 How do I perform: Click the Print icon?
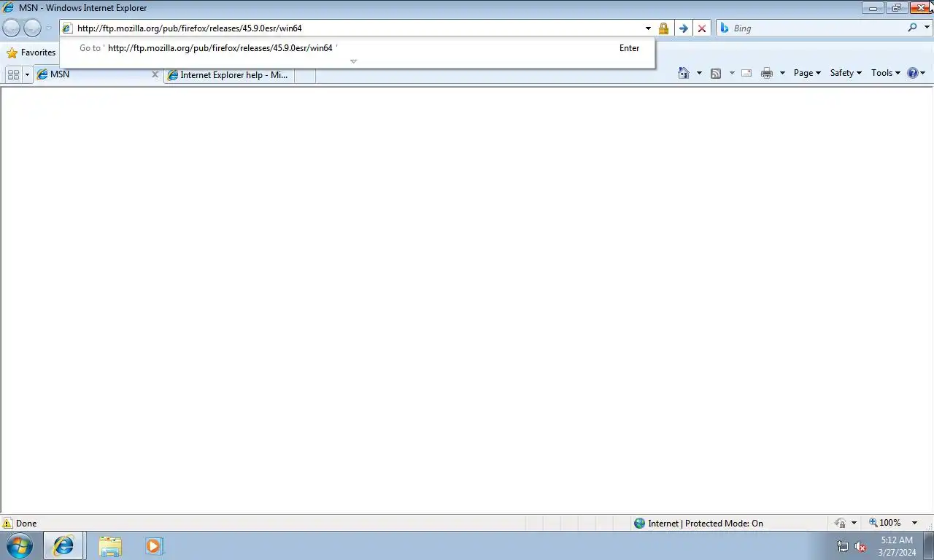pyautogui.click(x=767, y=73)
